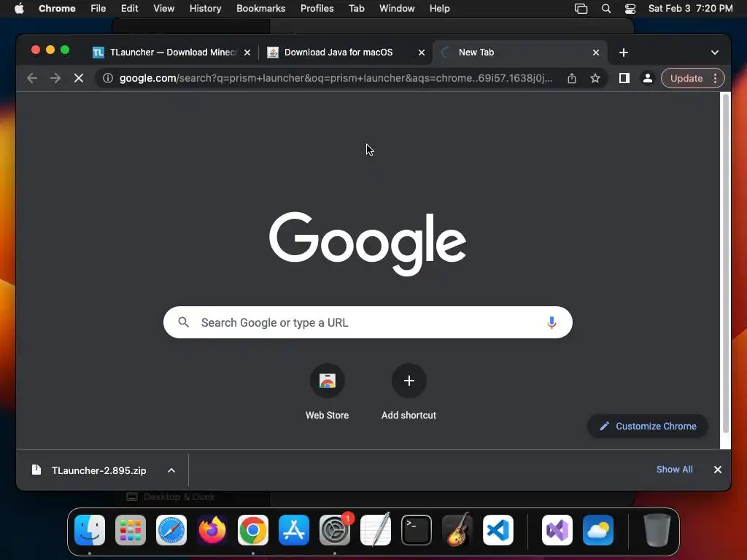Click the Google search input field

tap(368, 322)
